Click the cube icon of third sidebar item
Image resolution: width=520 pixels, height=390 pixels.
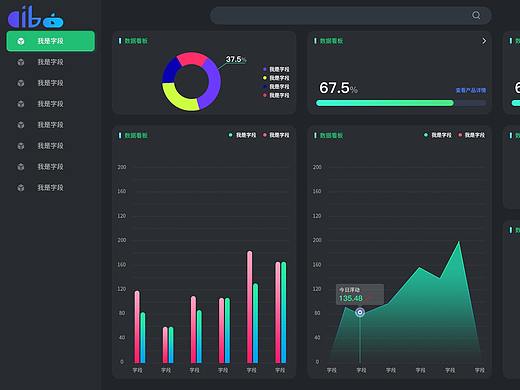[x=21, y=83]
